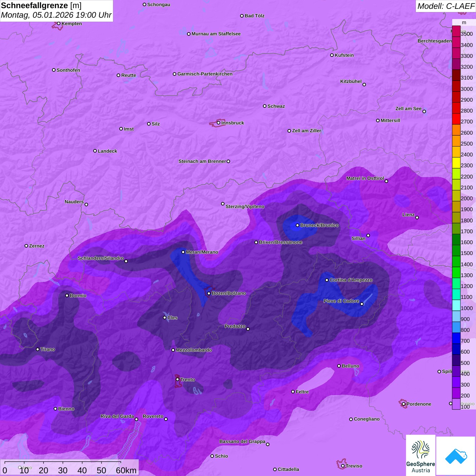Screen dimensions: 476x476
Task: Click the Matrei in Osttirol label
Action: coord(365,178)
